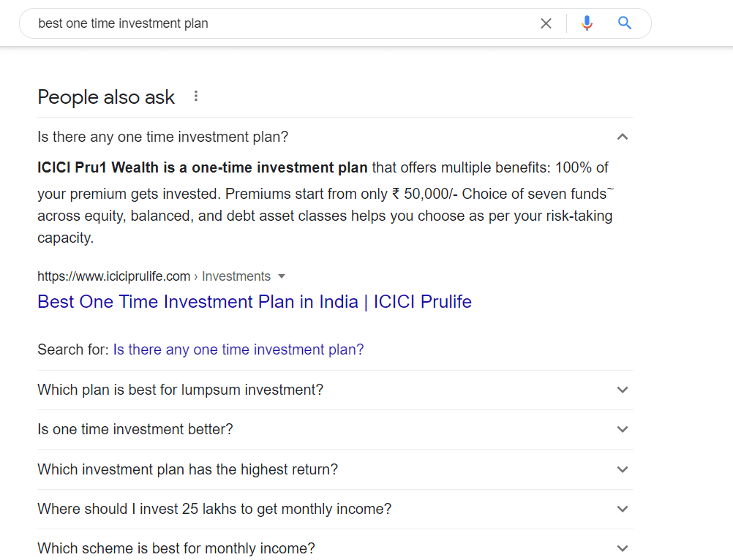The width and height of the screenshot is (733, 560).
Task: Click the Search for 'Is there any one time investment plan?' link
Action: coord(238,349)
